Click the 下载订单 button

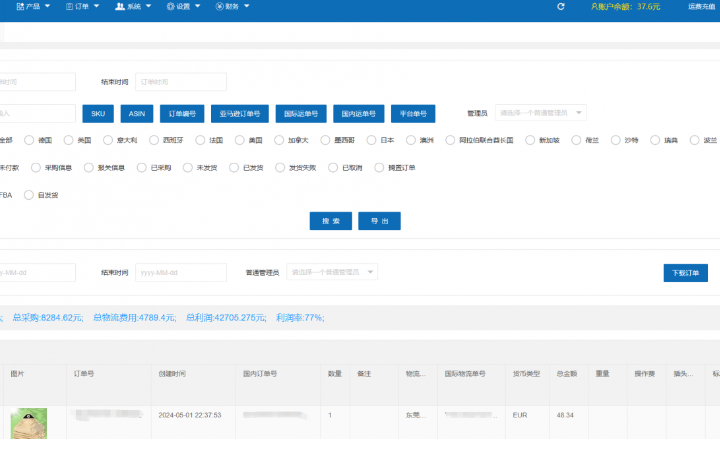686,273
